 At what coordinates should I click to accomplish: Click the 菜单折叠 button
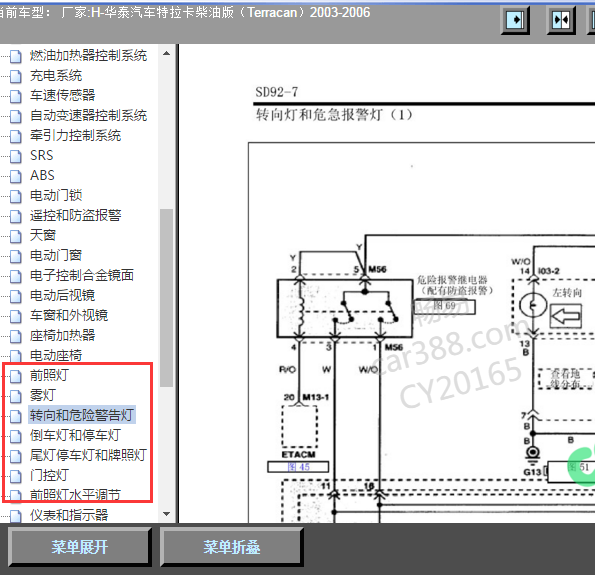[232, 547]
